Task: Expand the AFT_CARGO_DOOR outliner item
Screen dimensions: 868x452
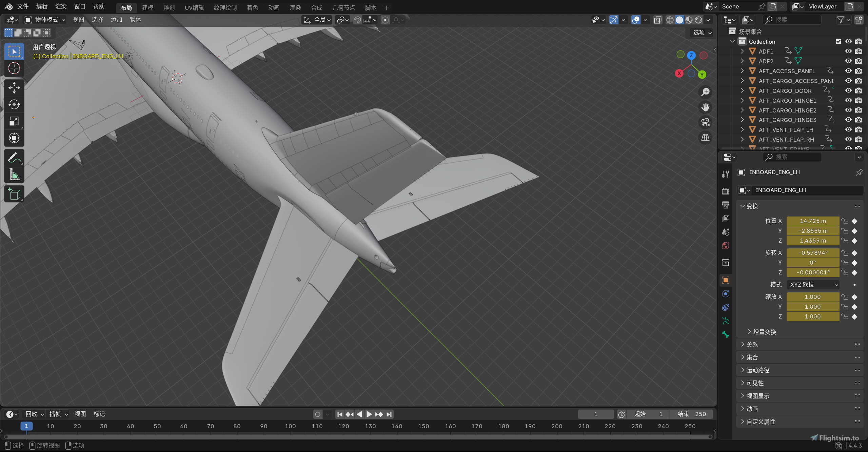Action: 743,90
